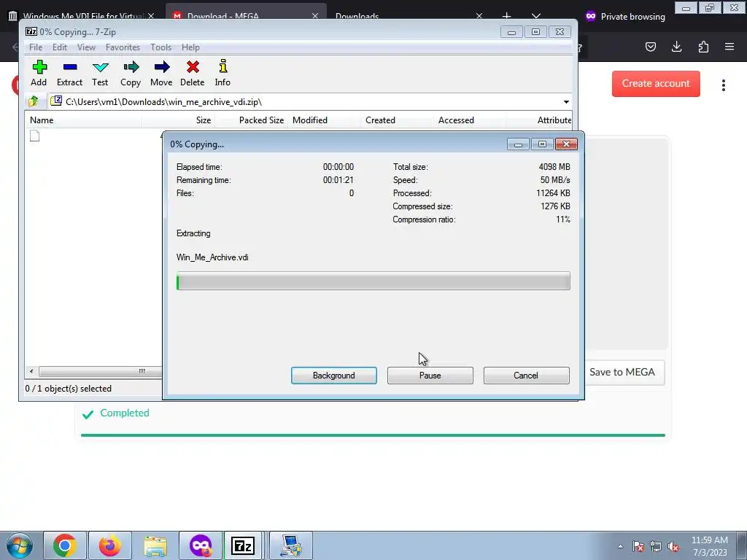The image size is (747, 560).
Task: Switch to 7-Zip taskbar button
Action: pyautogui.click(x=243, y=545)
